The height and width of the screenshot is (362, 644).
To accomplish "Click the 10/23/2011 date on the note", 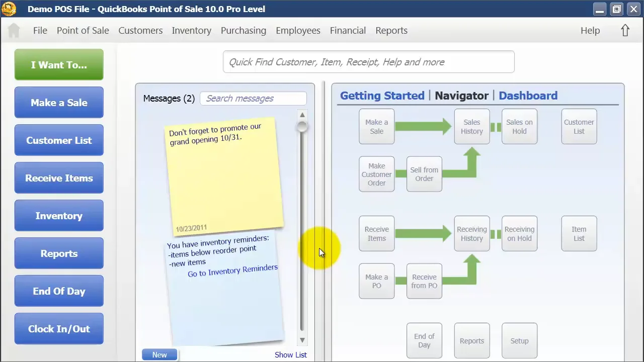I will (x=191, y=228).
